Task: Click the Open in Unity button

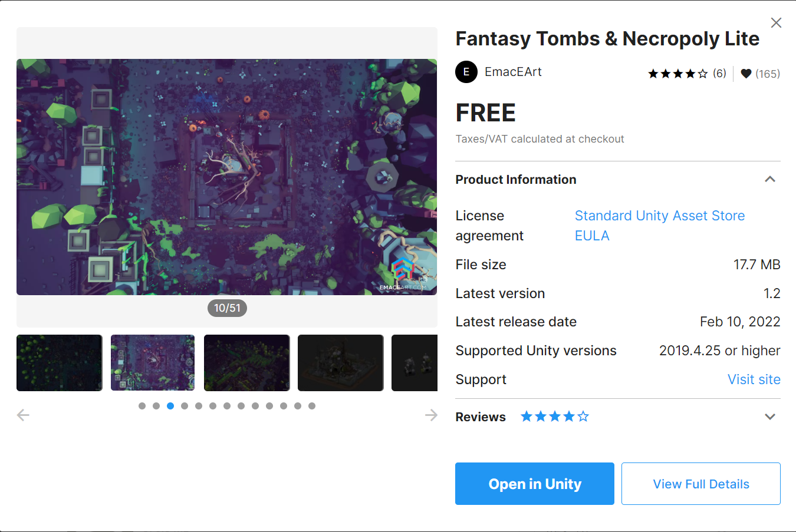Action: pos(535,484)
